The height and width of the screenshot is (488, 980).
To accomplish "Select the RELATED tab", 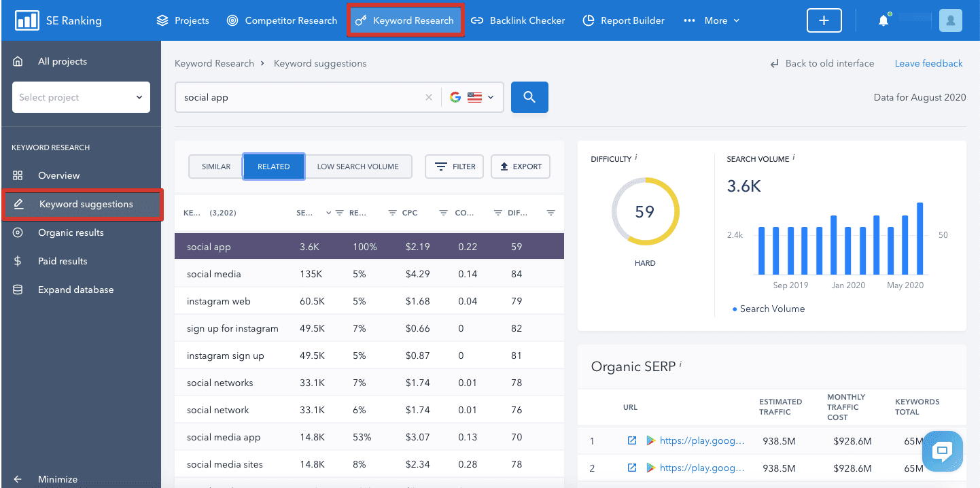I will (x=273, y=167).
